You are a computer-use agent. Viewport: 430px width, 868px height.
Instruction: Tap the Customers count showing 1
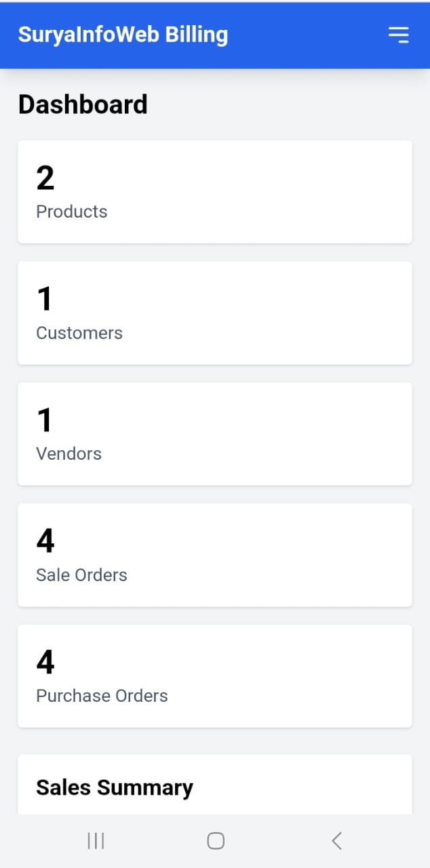[45, 298]
